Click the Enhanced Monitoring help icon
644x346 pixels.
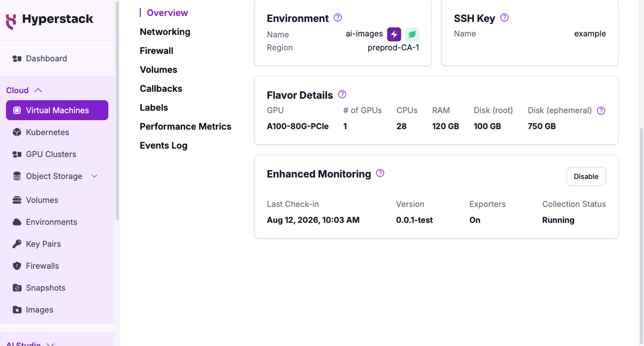coord(380,173)
